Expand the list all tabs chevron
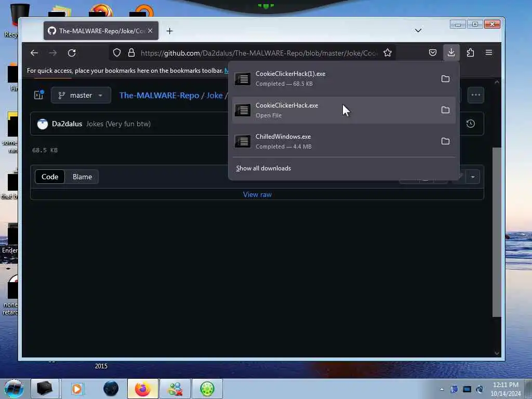The image size is (532, 399). [x=418, y=31]
